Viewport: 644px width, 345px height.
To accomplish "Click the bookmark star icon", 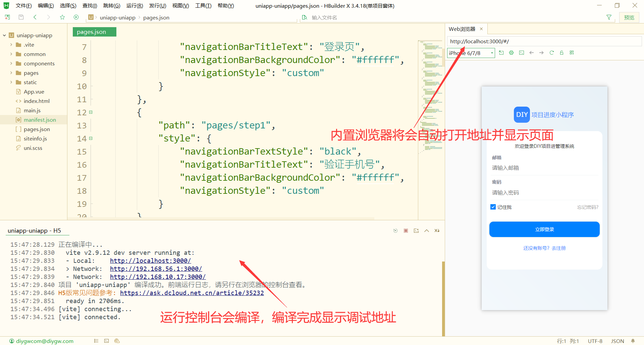I will (62, 17).
